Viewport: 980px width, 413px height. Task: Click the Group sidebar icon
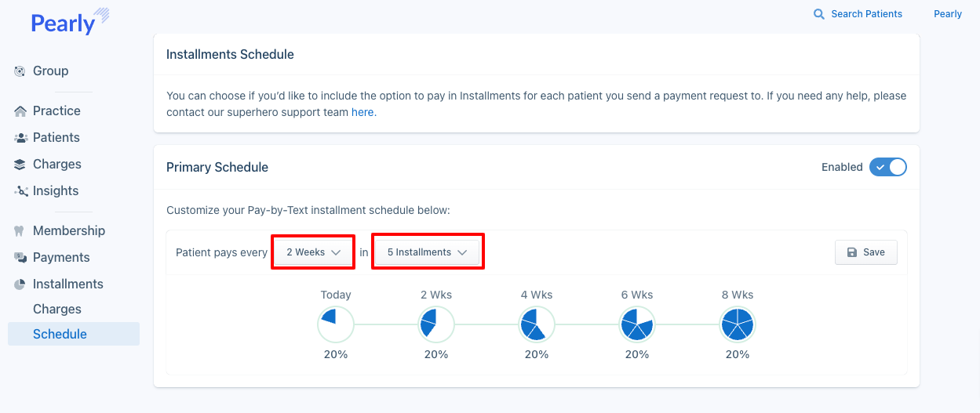[20, 71]
